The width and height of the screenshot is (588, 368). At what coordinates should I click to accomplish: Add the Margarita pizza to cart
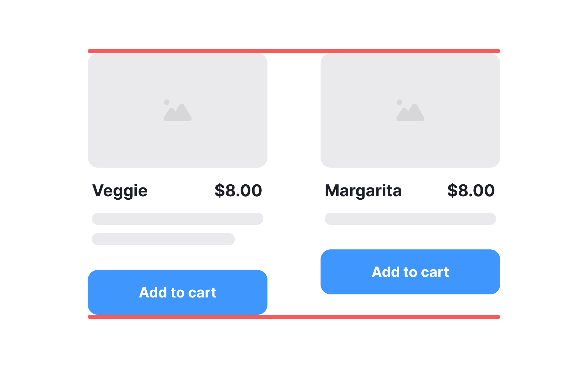tap(410, 272)
